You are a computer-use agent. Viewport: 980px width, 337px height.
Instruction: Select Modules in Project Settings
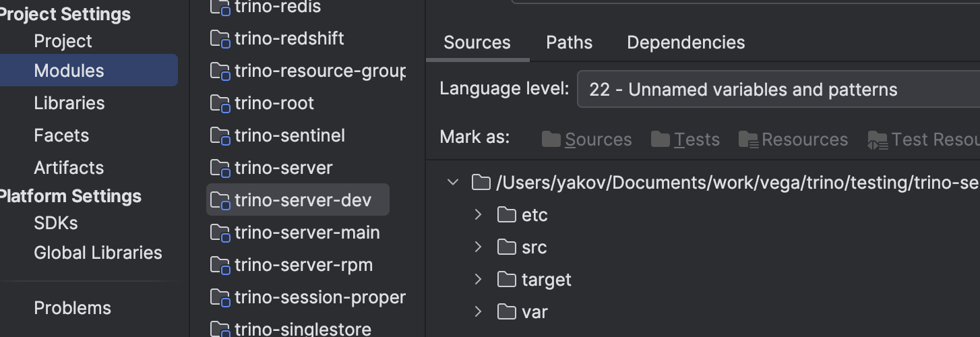tap(89, 71)
